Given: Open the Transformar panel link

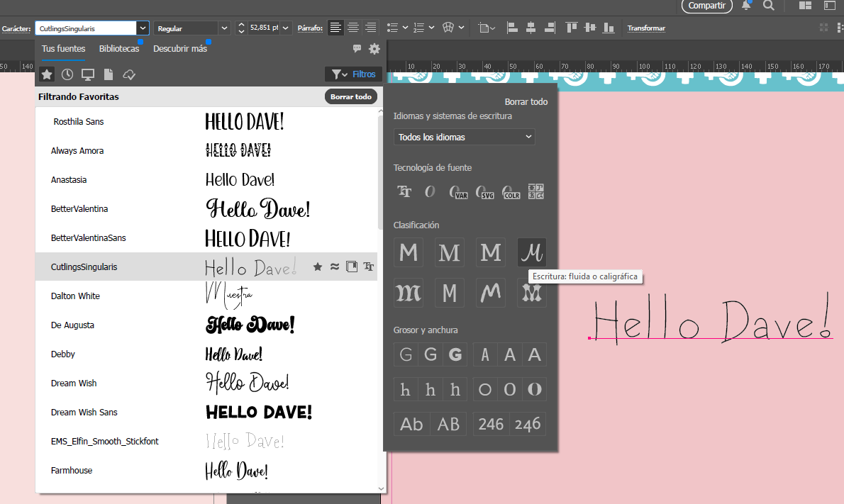Looking at the screenshot, I should pos(646,28).
